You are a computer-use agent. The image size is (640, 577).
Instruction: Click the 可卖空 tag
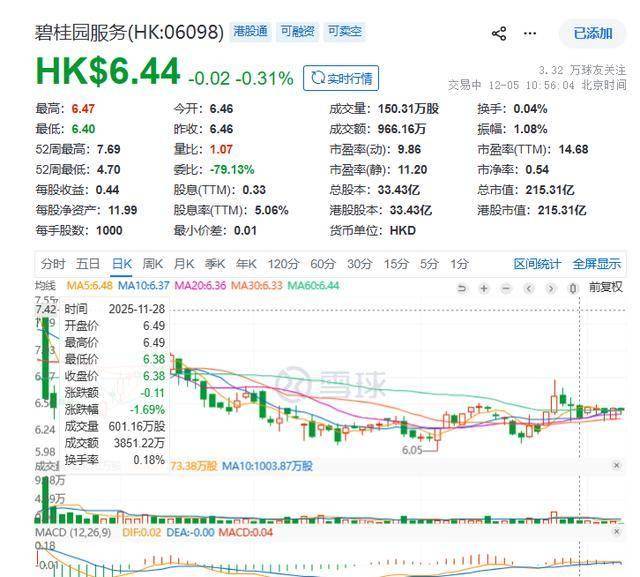coord(345,31)
